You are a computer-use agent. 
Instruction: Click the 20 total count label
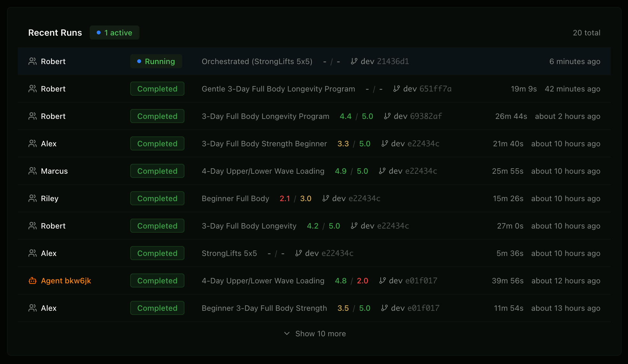(x=587, y=33)
